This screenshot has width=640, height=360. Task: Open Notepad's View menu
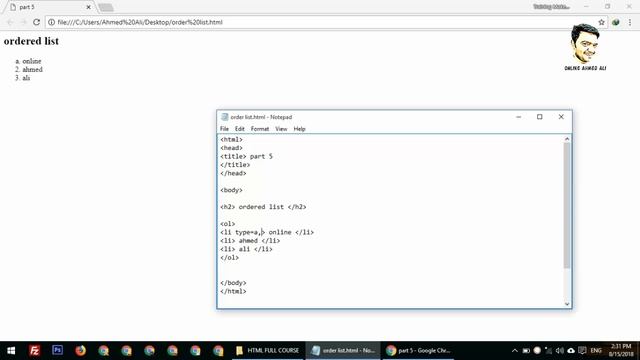point(281,129)
